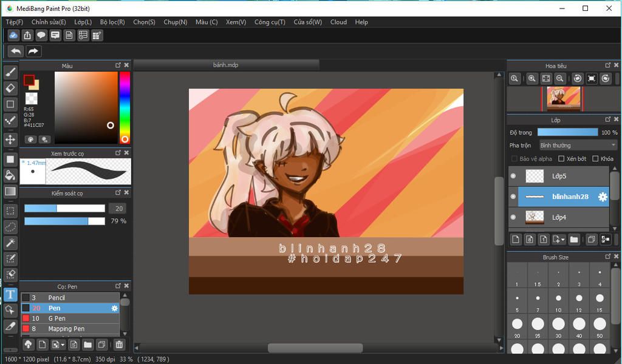Select the Text tool
The image size is (622, 364).
(10, 294)
